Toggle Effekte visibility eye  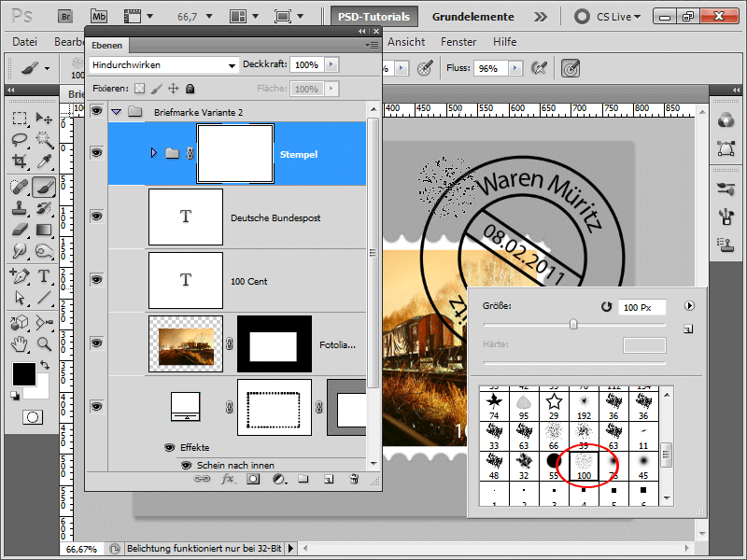[170, 448]
